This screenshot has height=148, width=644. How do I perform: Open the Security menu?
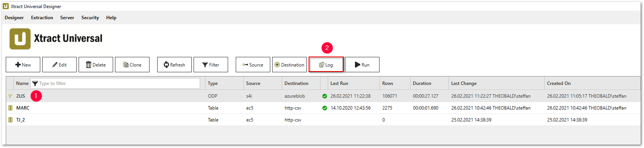pos(90,18)
